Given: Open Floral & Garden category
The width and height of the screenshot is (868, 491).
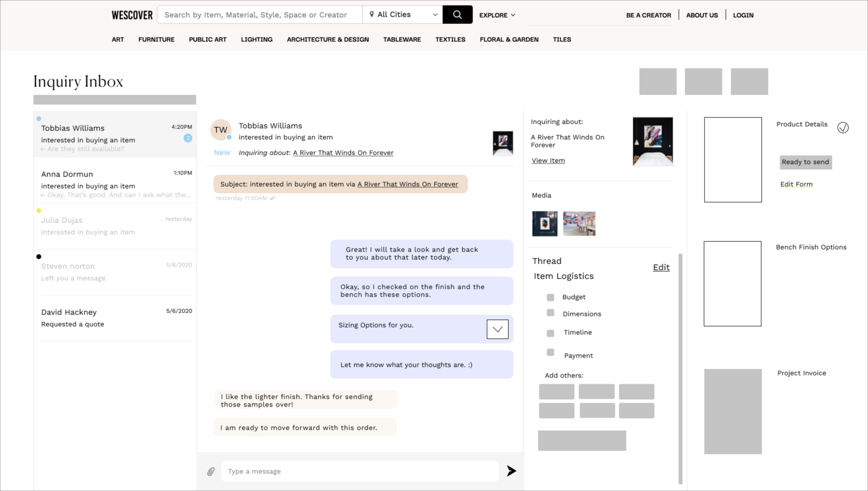Looking at the screenshot, I should tap(509, 40).
